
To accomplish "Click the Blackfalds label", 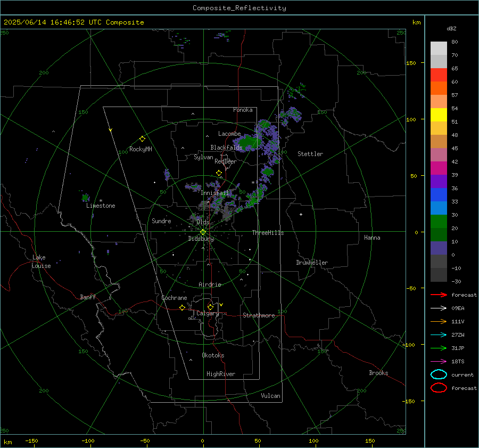I will [226, 148].
